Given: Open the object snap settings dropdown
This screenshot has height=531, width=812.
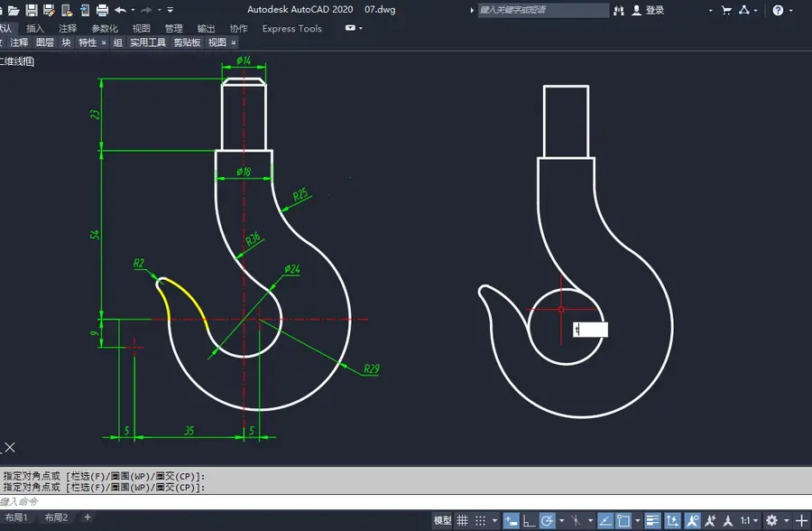Looking at the screenshot, I should pyautogui.click(x=638, y=520).
